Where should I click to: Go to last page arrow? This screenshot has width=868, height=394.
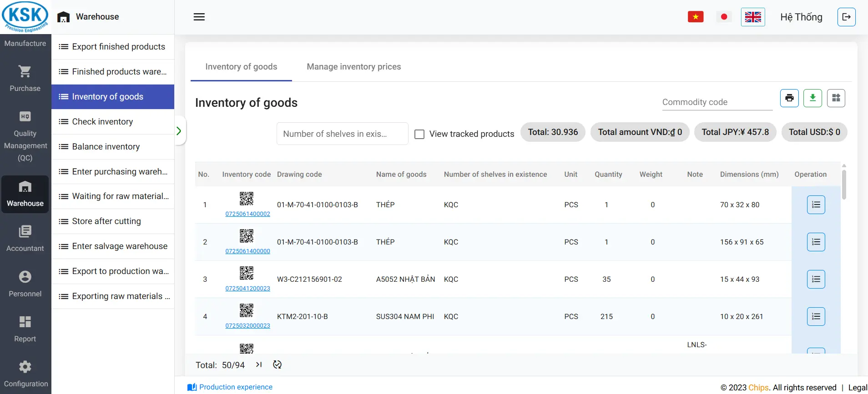(x=259, y=364)
